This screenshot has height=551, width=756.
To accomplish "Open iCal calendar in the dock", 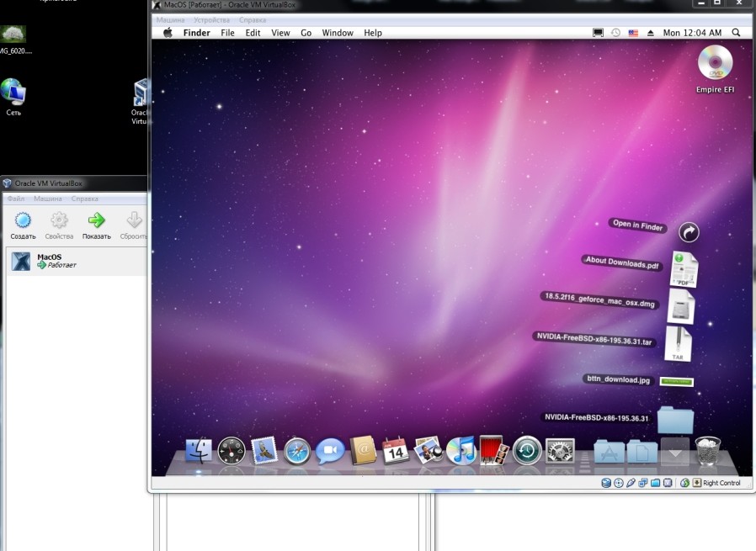I will [x=396, y=451].
